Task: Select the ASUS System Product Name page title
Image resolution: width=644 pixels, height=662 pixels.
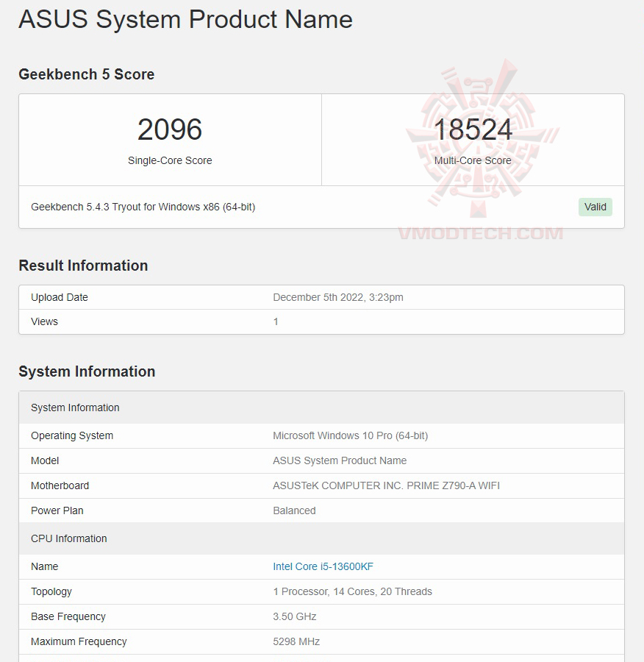Action: 186,20
